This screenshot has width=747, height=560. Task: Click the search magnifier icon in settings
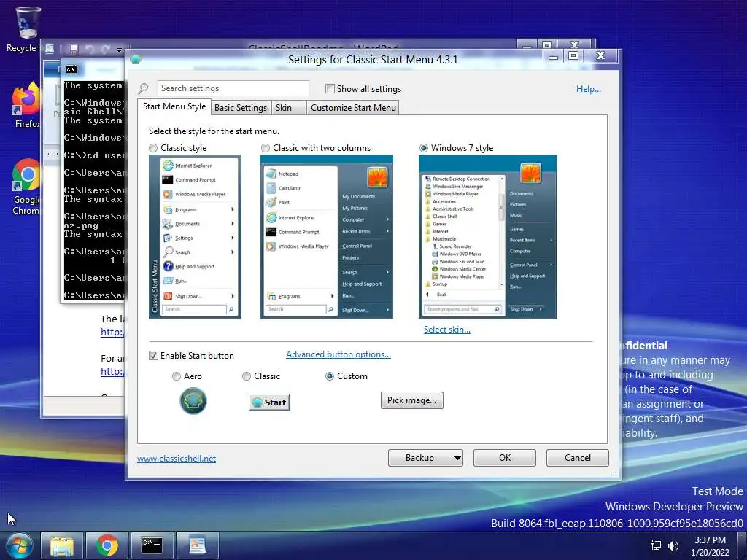[143, 88]
